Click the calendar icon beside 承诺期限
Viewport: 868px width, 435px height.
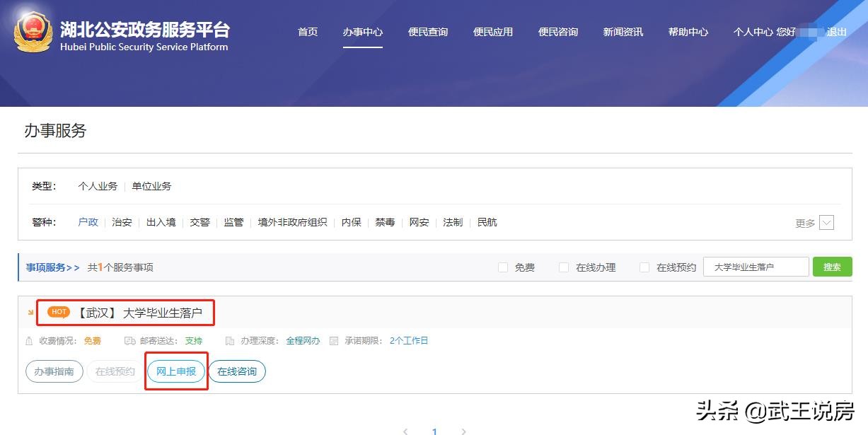click(332, 340)
